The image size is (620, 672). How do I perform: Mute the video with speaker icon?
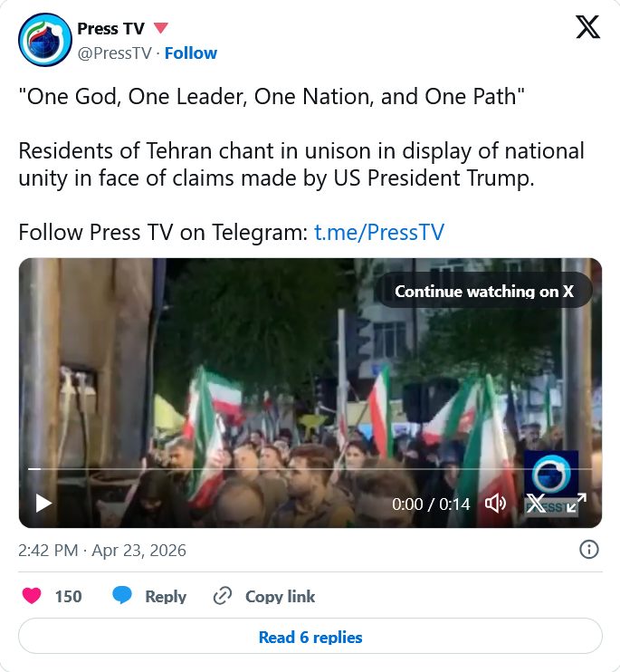pyautogui.click(x=495, y=504)
